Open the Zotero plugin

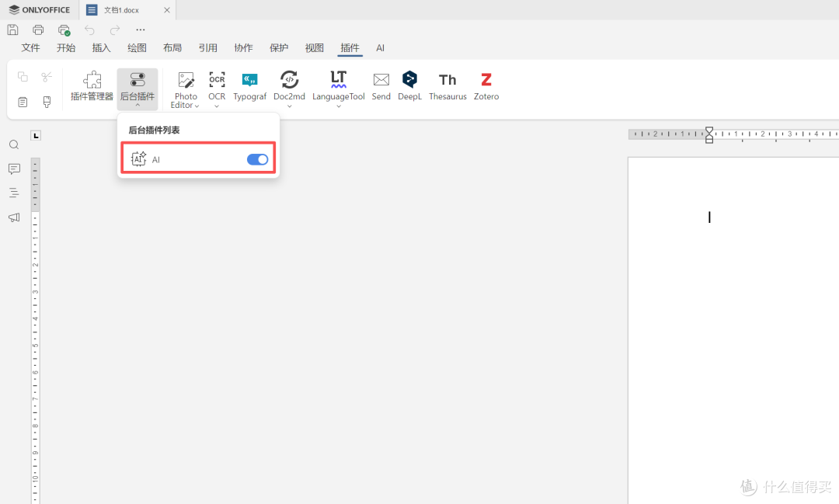pyautogui.click(x=486, y=87)
